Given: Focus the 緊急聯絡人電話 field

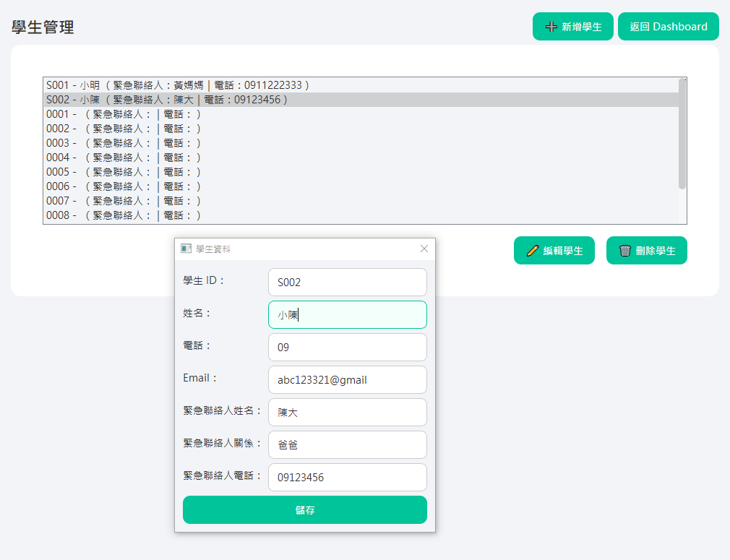Looking at the screenshot, I should click(x=347, y=477).
